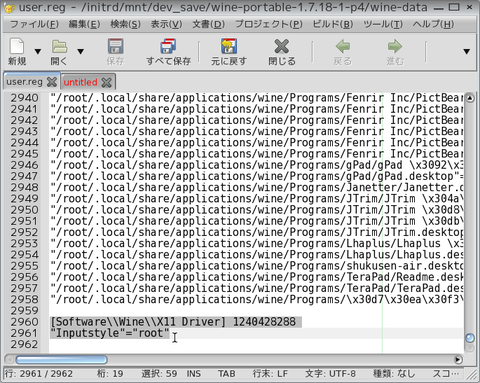Click the JTrim.desktop line 2952
The width and height of the screenshot is (480, 383).
[256, 232]
